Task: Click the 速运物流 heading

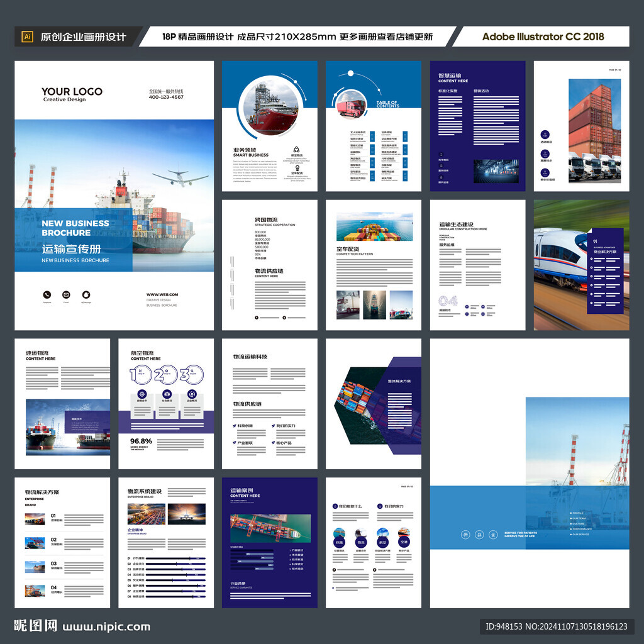Action: (x=37, y=353)
